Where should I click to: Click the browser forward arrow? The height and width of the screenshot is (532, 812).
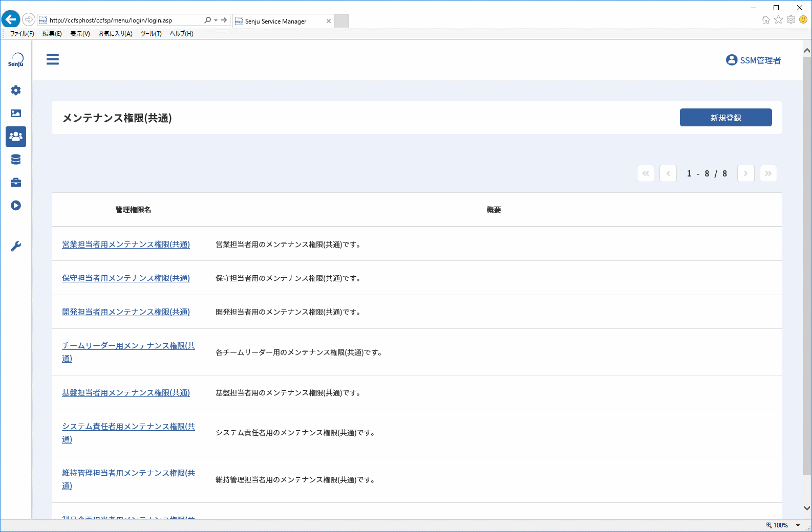(x=29, y=20)
